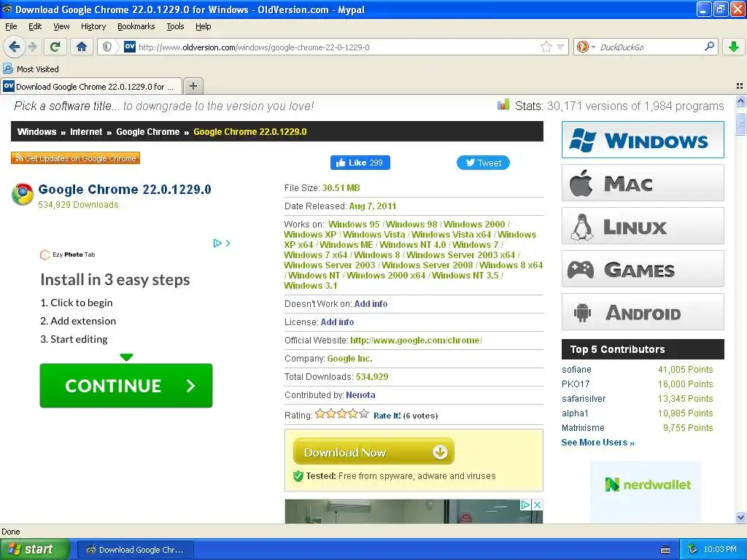Click Get Updates on Google Chrome RSS button
This screenshot has height=560, width=747.
[75, 158]
